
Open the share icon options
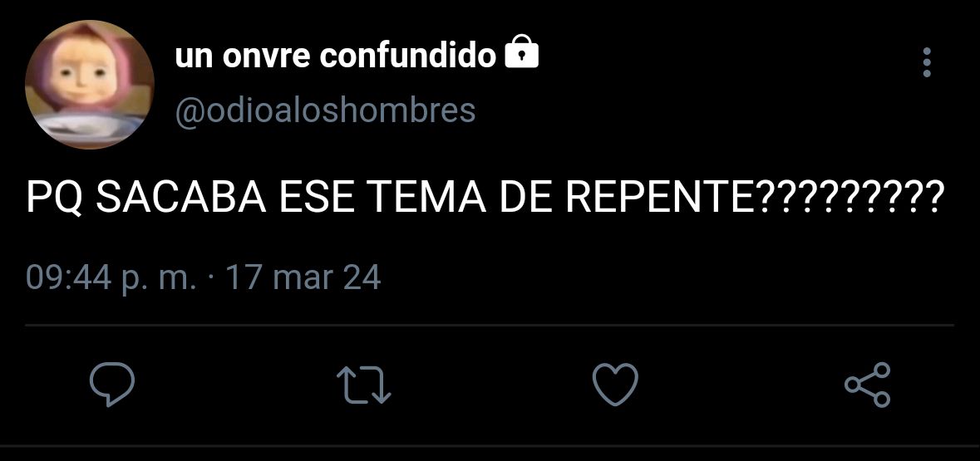(x=868, y=385)
